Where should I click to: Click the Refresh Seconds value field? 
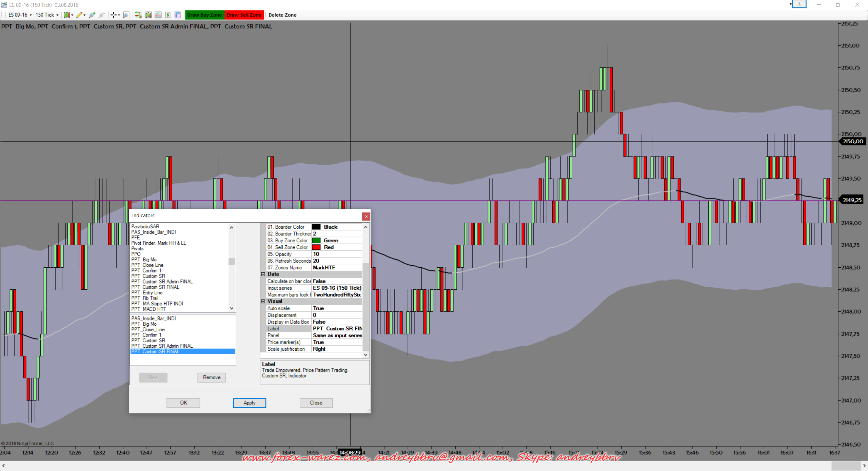tap(337, 261)
